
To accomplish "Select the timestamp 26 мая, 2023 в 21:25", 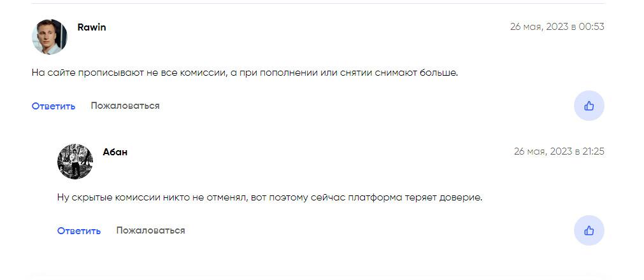I will point(559,151).
